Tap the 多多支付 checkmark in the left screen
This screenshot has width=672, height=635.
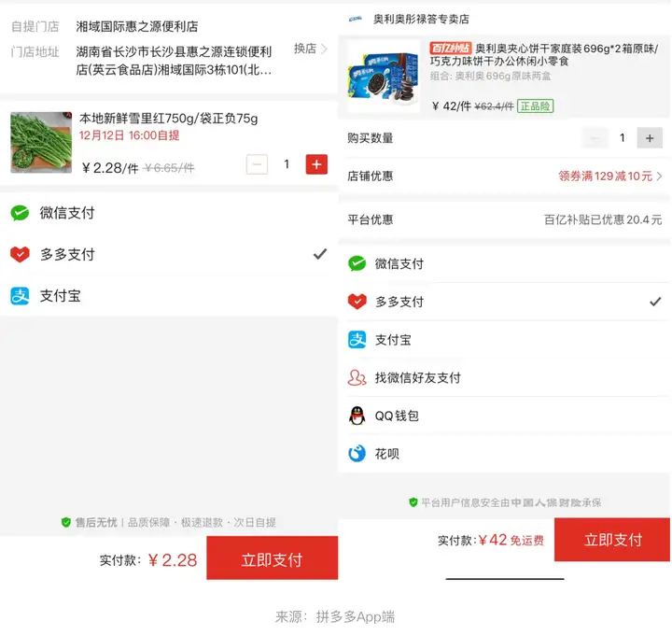click(320, 254)
